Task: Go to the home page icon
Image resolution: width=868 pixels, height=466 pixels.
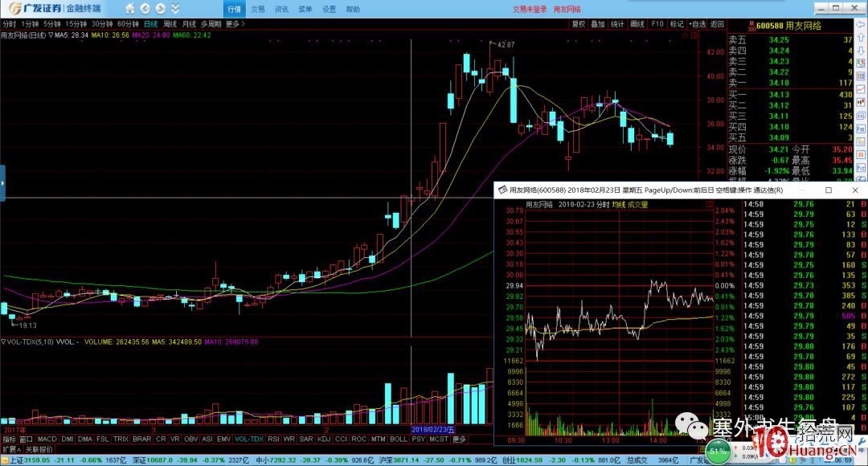Action: point(129,8)
